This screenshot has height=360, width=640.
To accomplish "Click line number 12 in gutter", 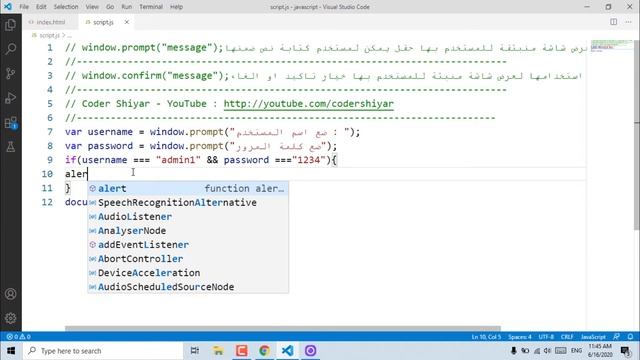I will (x=47, y=202).
